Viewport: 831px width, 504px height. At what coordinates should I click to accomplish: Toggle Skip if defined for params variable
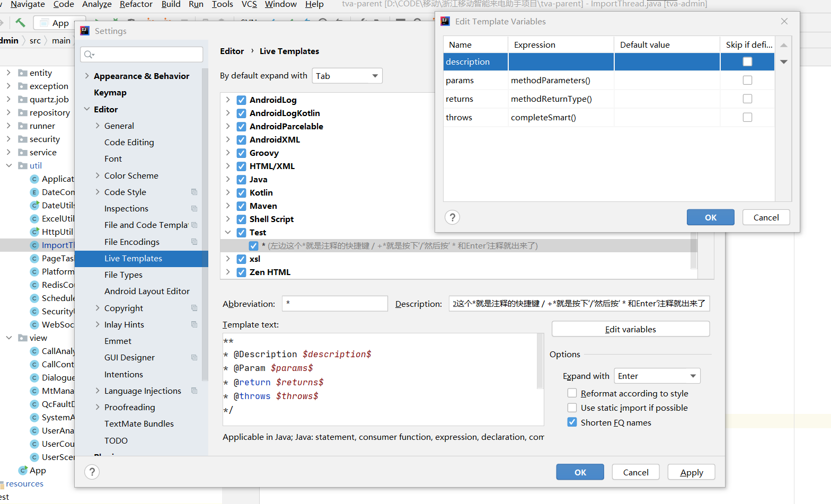tap(747, 80)
